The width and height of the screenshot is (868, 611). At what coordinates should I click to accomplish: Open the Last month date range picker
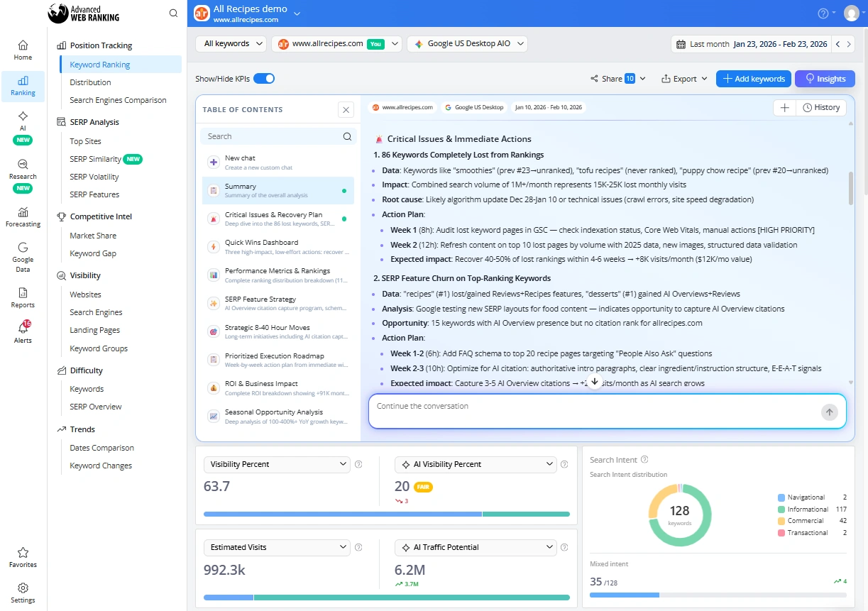click(752, 44)
